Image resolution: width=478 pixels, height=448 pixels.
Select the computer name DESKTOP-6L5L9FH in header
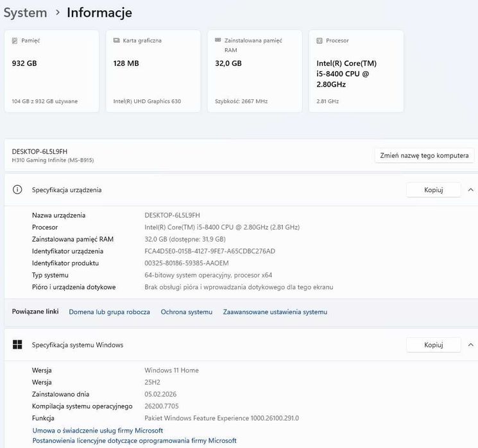pos(40,151)
